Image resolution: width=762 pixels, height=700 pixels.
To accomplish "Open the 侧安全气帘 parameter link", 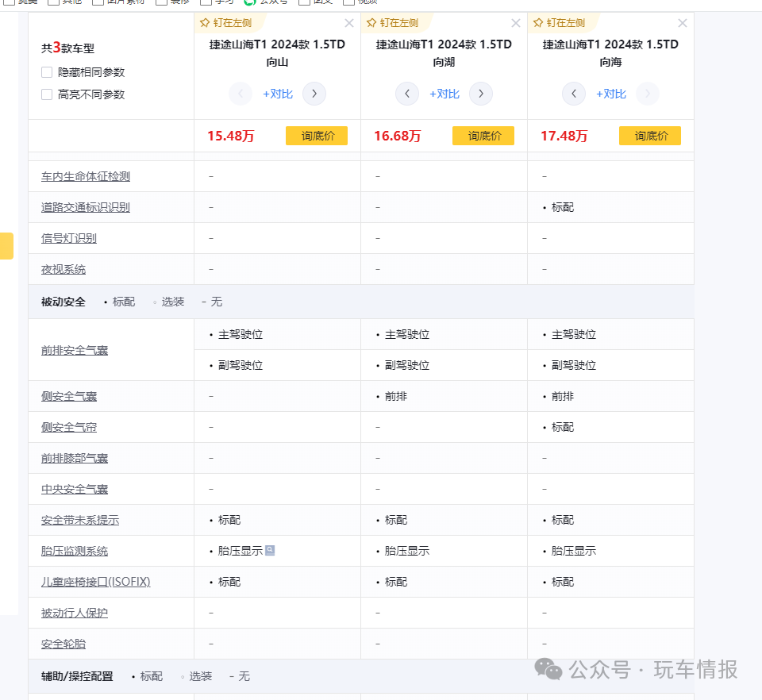I will pos(69,427).
